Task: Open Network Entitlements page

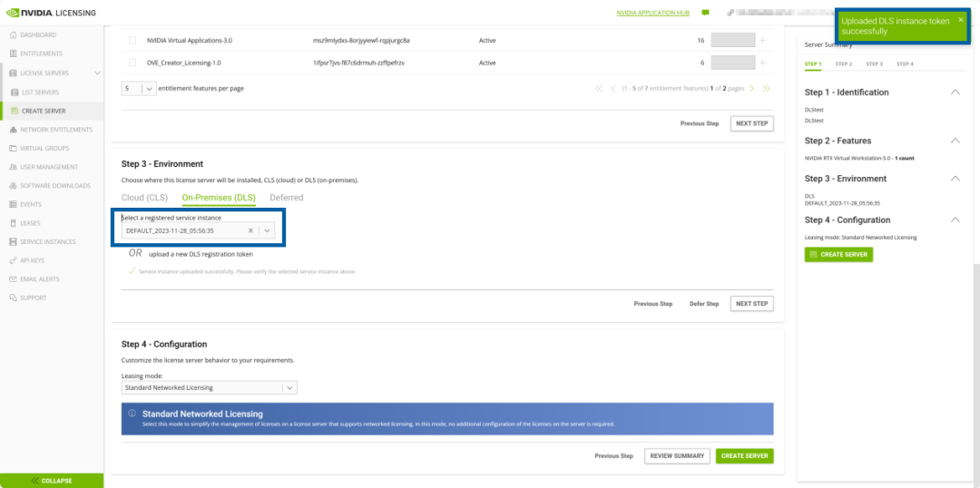Action: [51, 130]
